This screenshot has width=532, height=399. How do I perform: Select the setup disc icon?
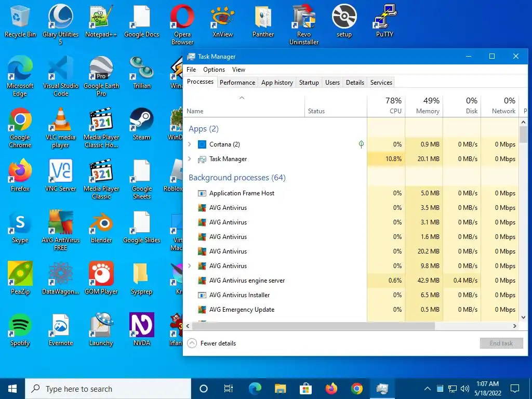(x=344, y=21)
